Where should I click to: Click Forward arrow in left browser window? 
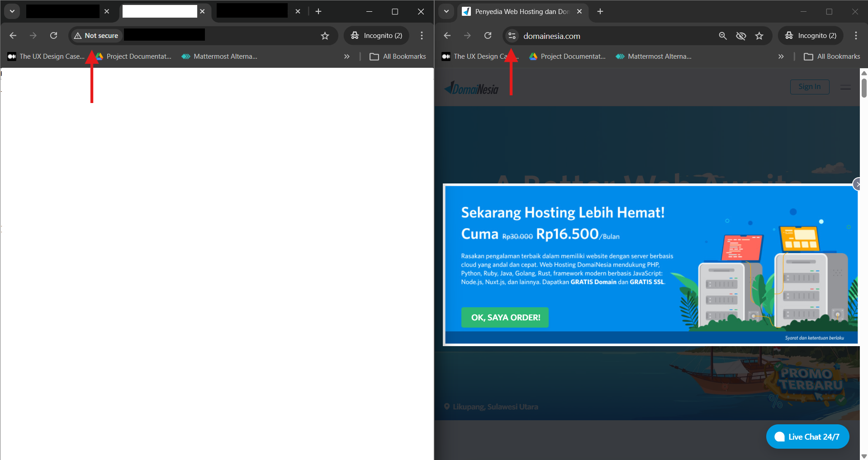click(33, 35)
